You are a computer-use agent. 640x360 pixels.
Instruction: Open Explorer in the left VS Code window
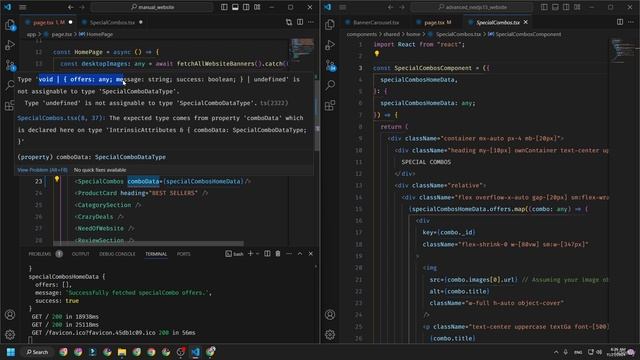tap(10, 25)
